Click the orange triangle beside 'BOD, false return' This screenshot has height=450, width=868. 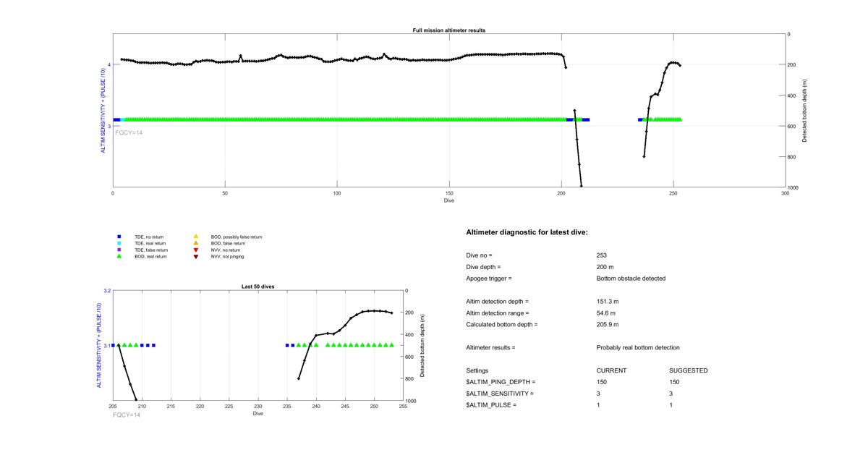coord(196,243)
